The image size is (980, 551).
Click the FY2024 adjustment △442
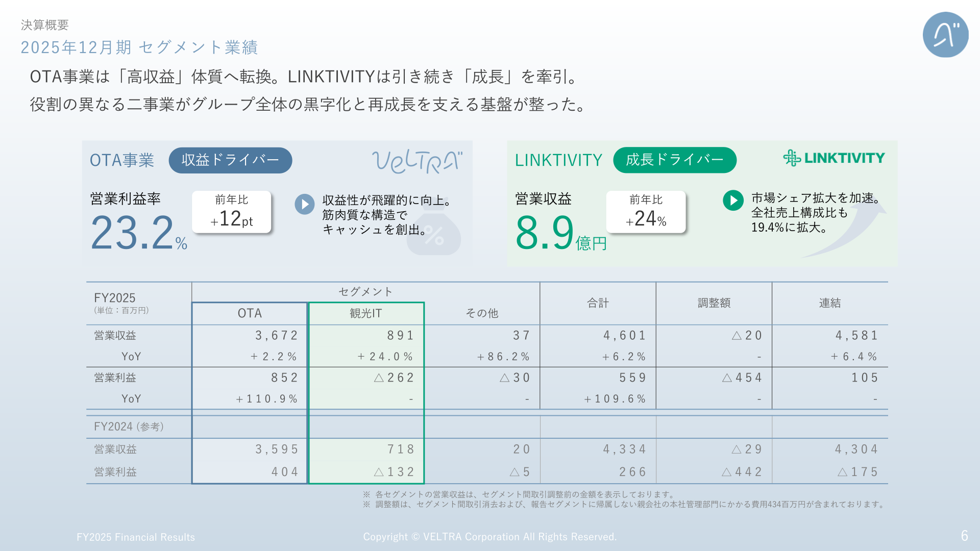[743, 472]
